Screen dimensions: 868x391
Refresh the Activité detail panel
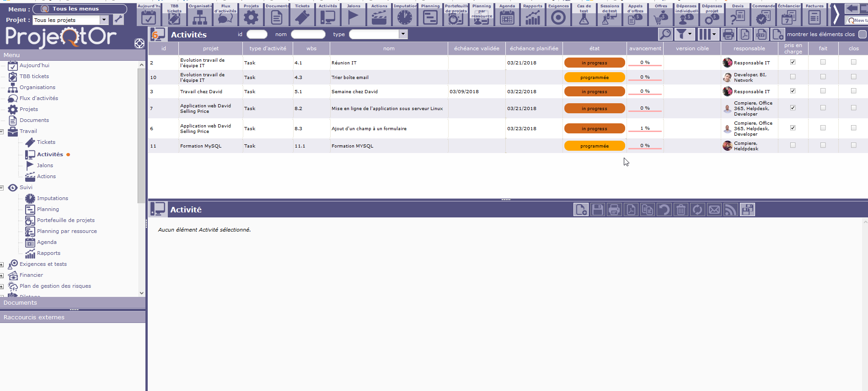[697, 210]
